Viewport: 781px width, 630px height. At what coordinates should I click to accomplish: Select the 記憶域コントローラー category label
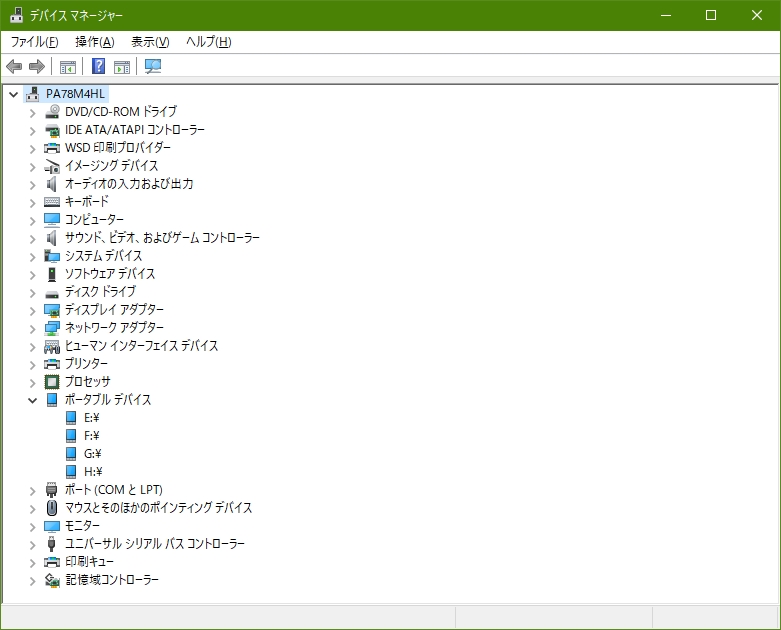(x=112, y=579)
